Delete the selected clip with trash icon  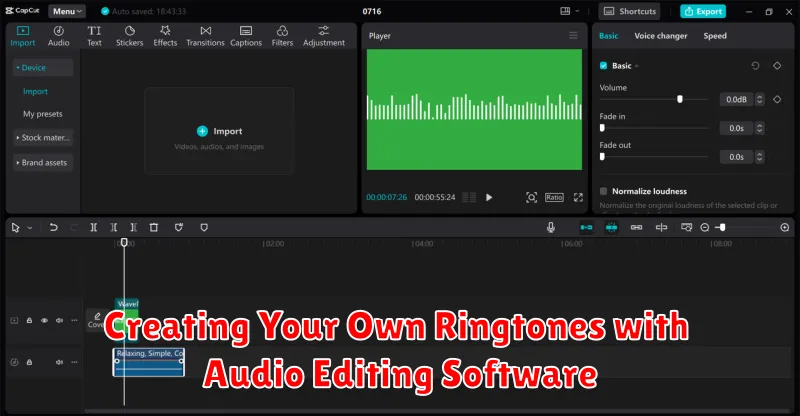pos(154,228)
